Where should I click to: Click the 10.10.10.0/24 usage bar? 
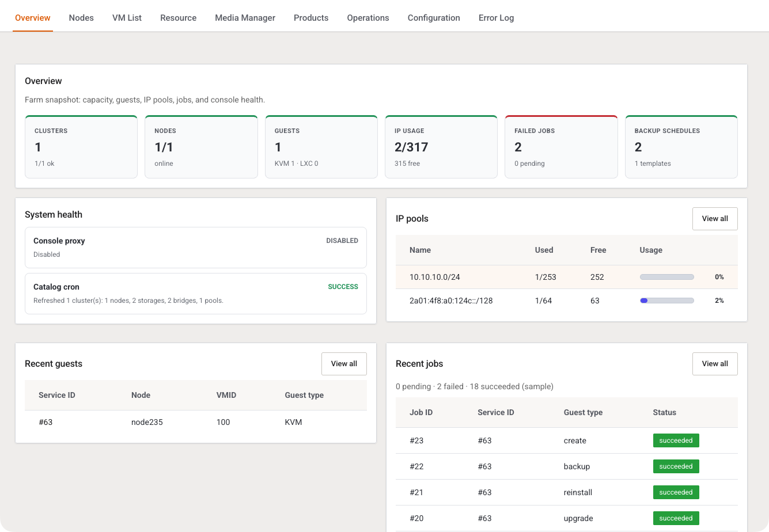666,277
